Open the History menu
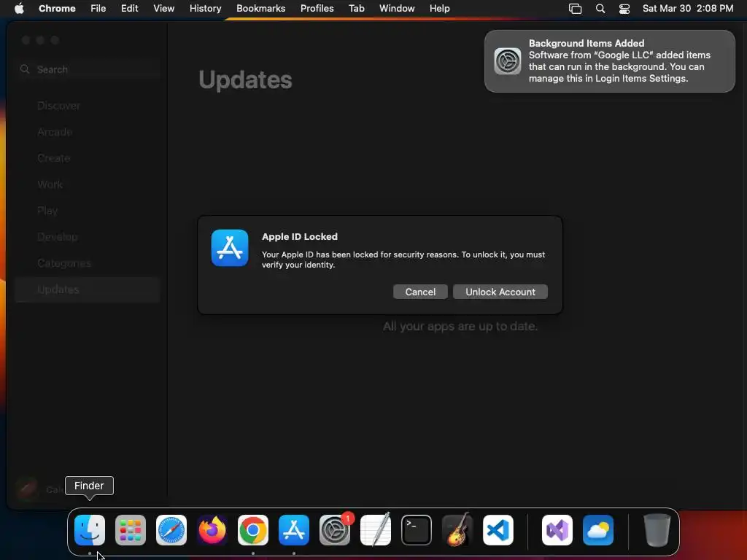The image size is (747, 560). pos(205,8)
